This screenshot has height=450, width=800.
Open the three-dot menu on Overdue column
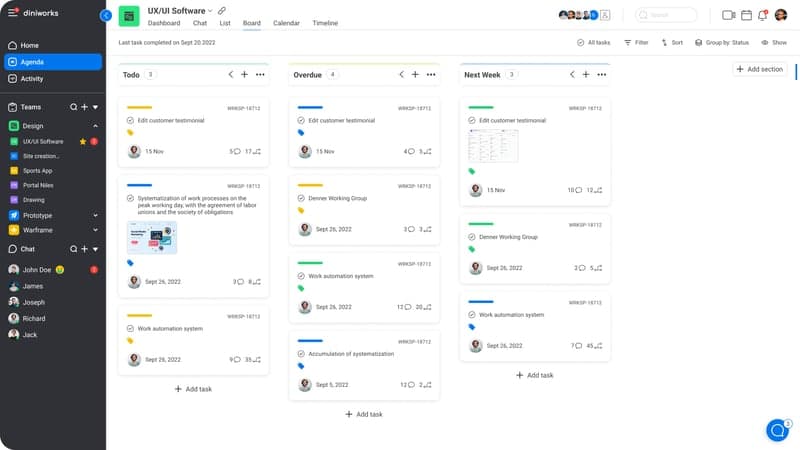[431, 74]
